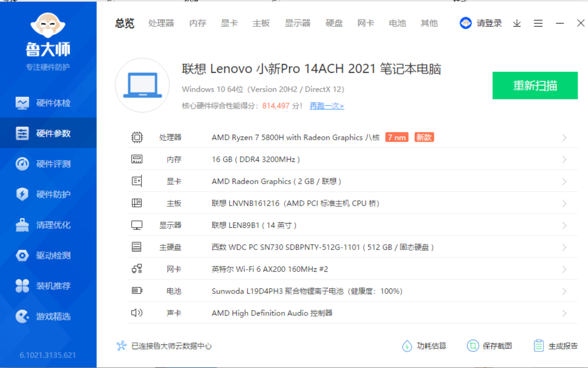The width and height of the screenshot is (588, 368).
Task: Open the 硬件体检 sidebar icon
Action: 22,103
